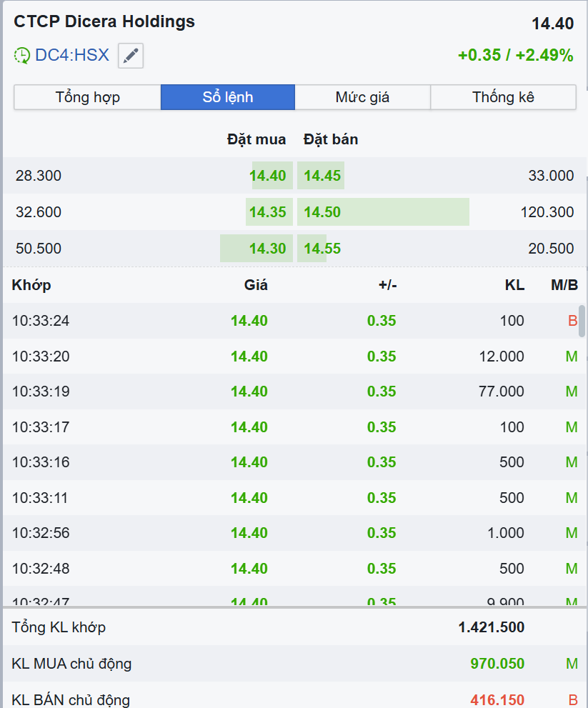
Task: Switch to the Thống kê tab
Action: pyautogui.click(x=503, y=97)
